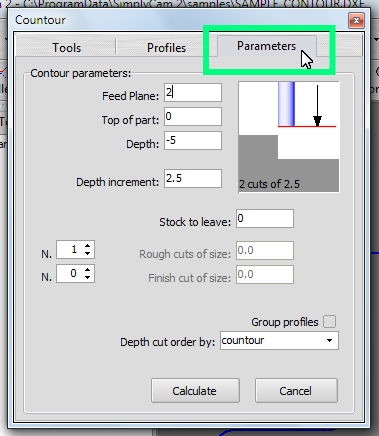Viewport: 379px width, 436px height.
Task: Click the rough cuts N. value box
Action: [75, 249]
